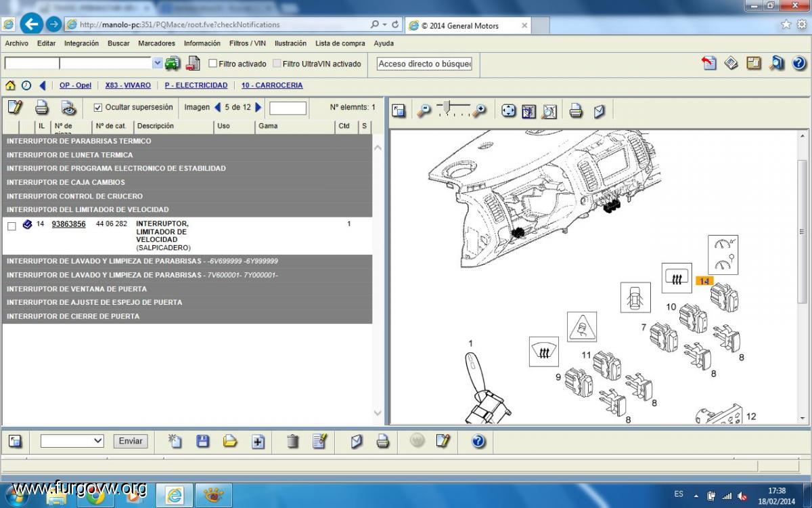Open the dropdown arrow beside the top search field
Viewport: 812px width, 508px height.
[x=157, y=63]
